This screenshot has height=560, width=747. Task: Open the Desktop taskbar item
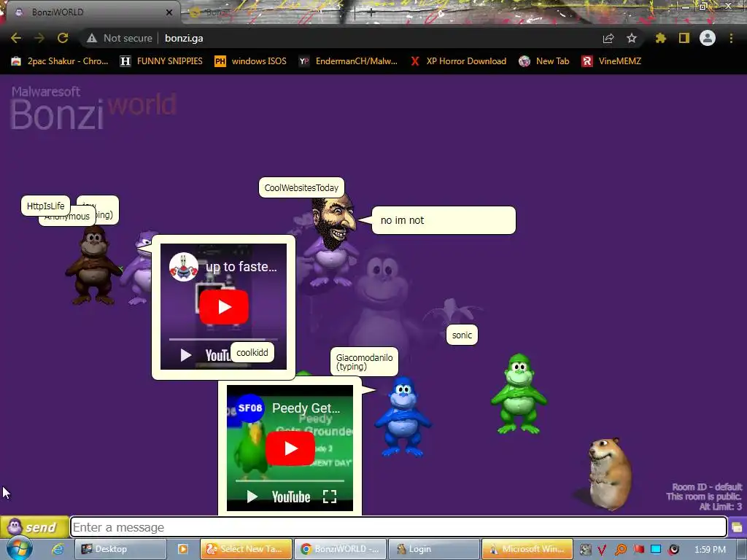point(120,549)
